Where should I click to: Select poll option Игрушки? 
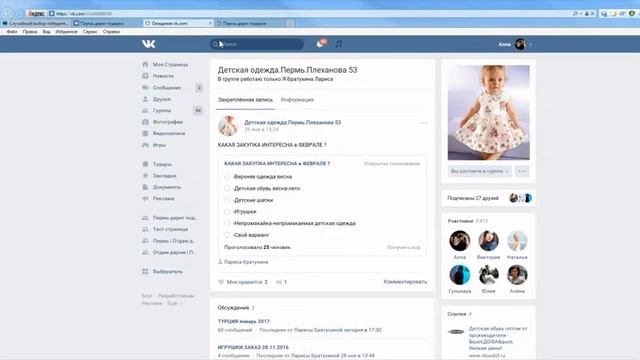point(227,211)
